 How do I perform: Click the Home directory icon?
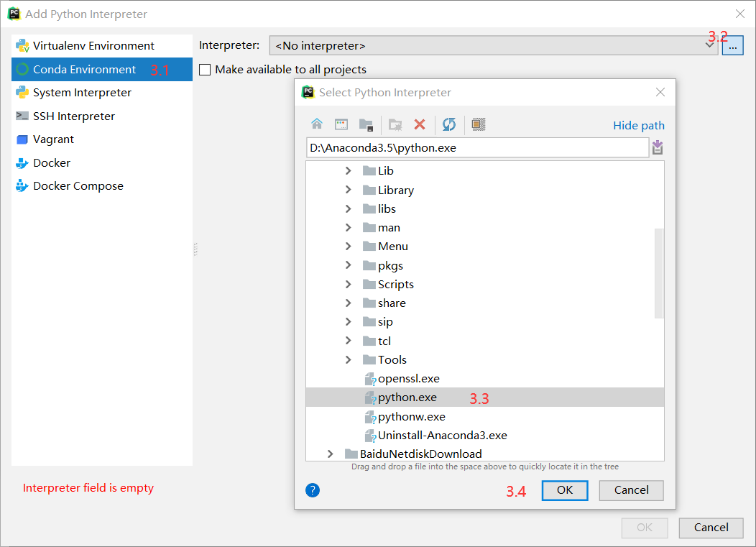point(317,124)
